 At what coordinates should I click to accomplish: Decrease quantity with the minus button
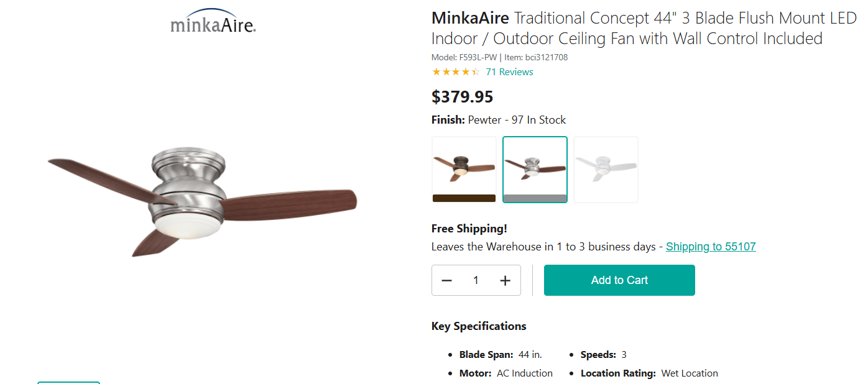coord(446,280)
